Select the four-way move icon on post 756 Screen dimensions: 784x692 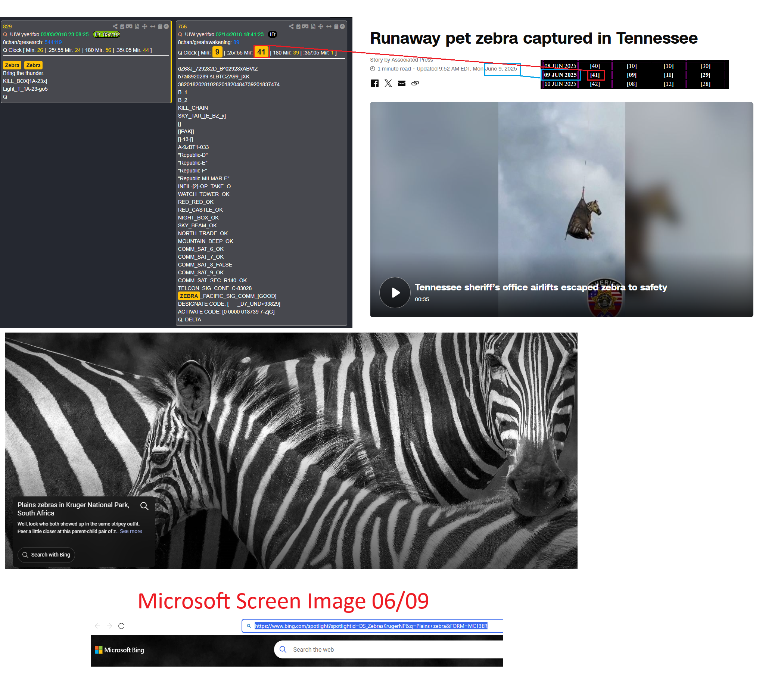click(321, 27)
